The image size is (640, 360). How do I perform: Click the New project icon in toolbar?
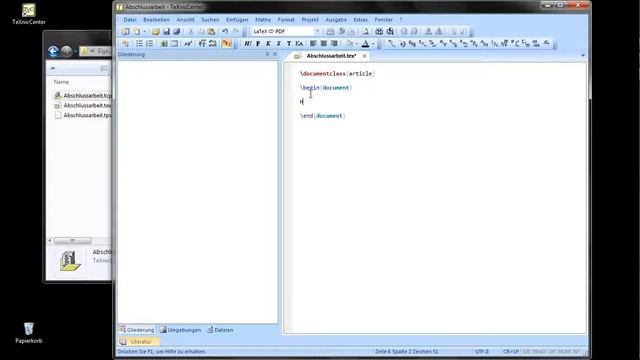pos(126,31)
